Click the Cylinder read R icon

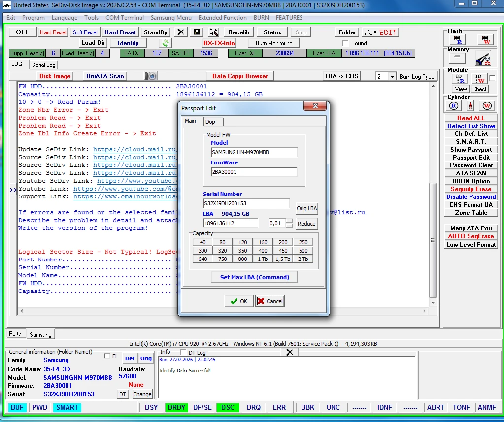point(454,106)
